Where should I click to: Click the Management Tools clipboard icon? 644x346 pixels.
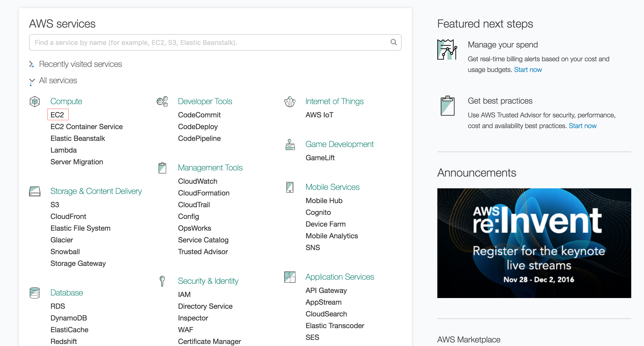(x=162, y=168)
